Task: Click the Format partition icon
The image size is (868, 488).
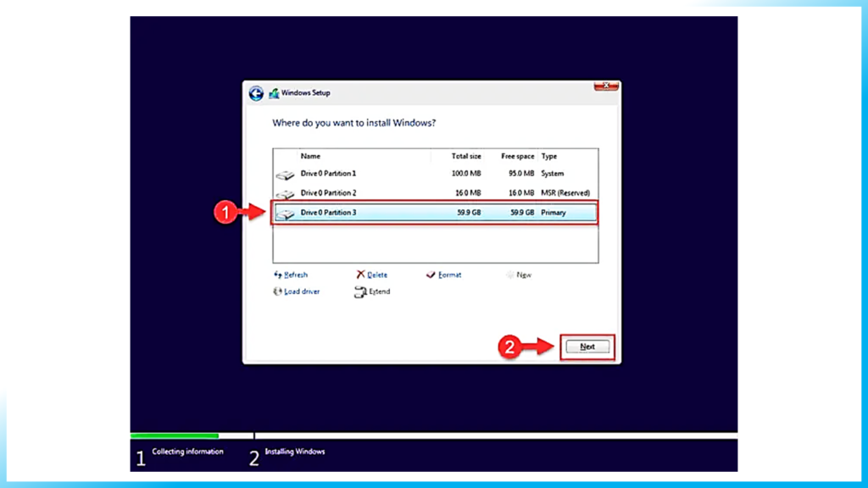Action: [430, 274]
